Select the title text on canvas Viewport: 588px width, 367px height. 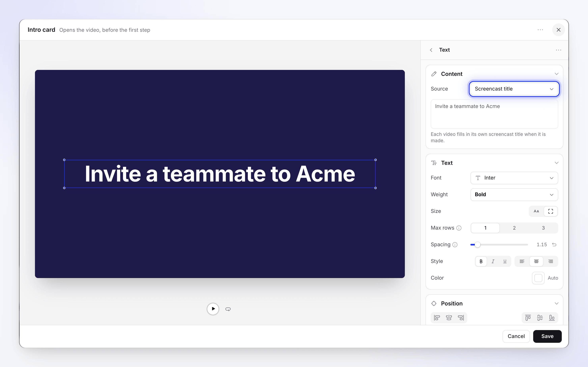click(x=220, y=174)
